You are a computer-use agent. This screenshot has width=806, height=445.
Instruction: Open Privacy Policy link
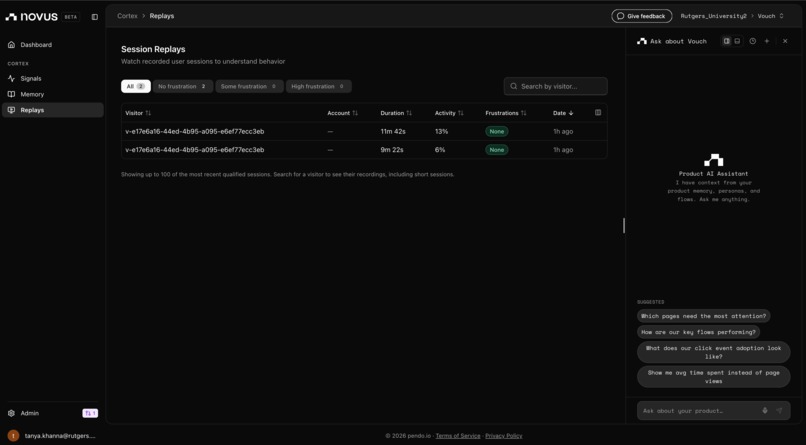[x=504, y=436]
